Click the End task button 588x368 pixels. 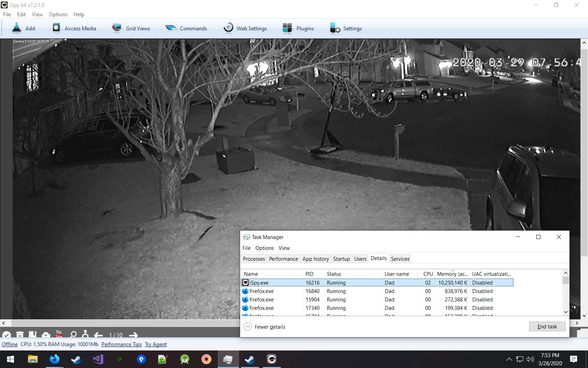click(547, 326)
